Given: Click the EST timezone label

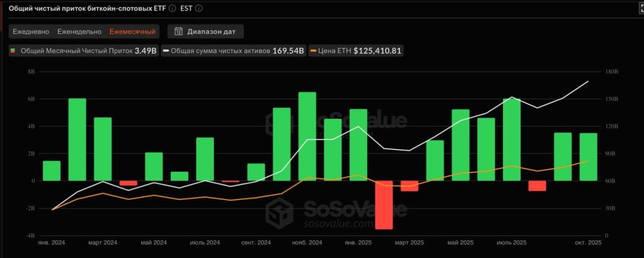Looking at the screenshot, I should (x=186, y=8).
